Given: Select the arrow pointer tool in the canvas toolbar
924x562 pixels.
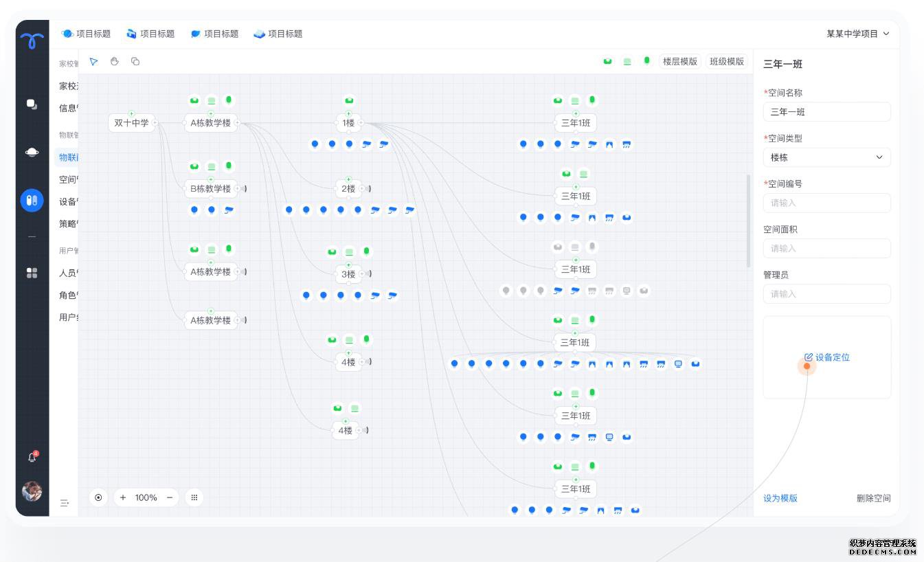Looking at the screenshot, I should (94, 62).
